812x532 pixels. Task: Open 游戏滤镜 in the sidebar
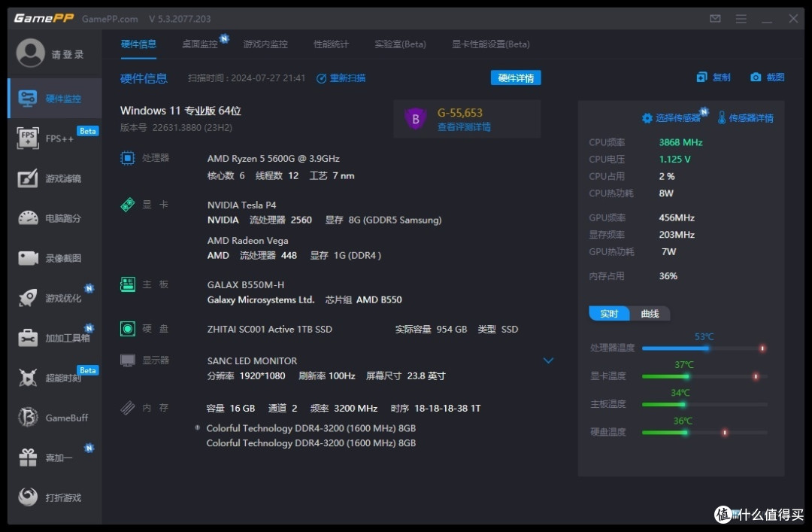point(55,178)
